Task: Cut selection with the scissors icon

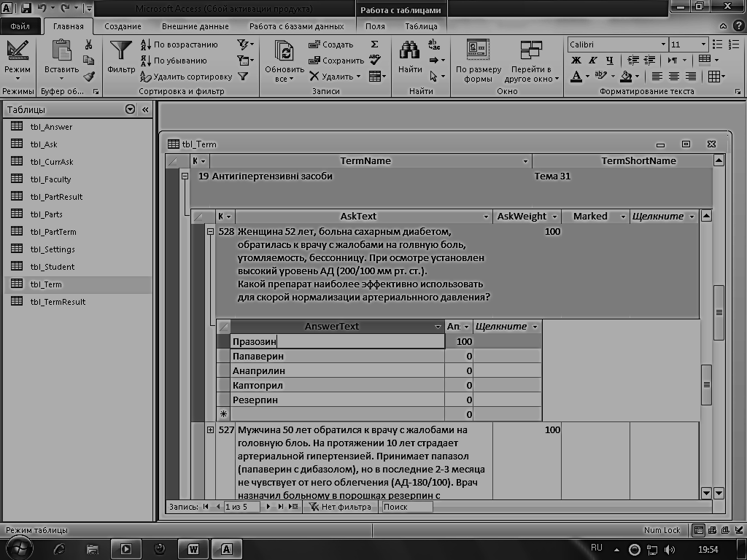Action: click(x=88, y=44)
